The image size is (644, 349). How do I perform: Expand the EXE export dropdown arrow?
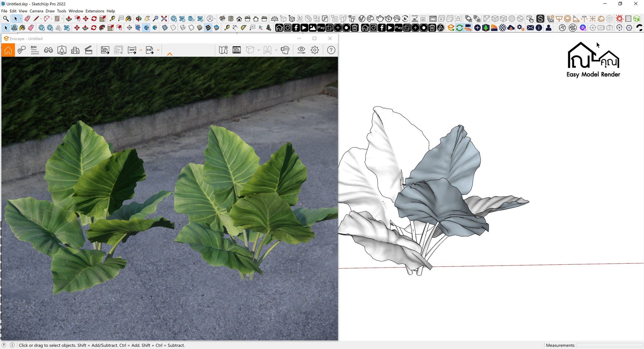[x=158, y=50]
